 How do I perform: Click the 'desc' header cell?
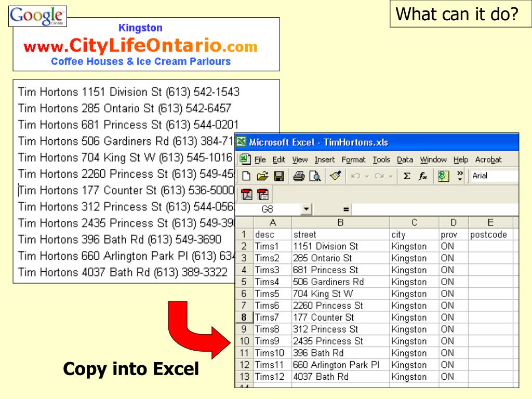272,234
